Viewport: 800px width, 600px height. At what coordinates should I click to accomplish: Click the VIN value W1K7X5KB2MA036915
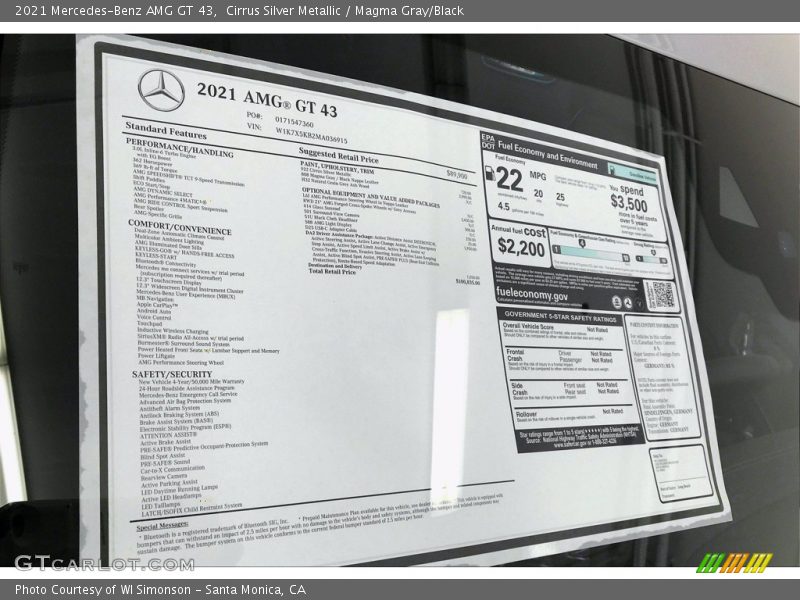click(312, 135)
